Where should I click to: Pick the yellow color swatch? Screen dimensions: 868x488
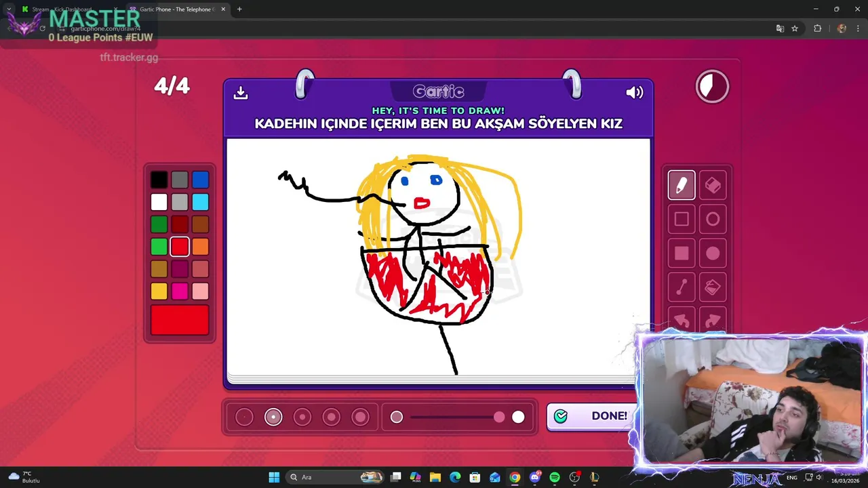pyautogui.click(x=159, y=291)
